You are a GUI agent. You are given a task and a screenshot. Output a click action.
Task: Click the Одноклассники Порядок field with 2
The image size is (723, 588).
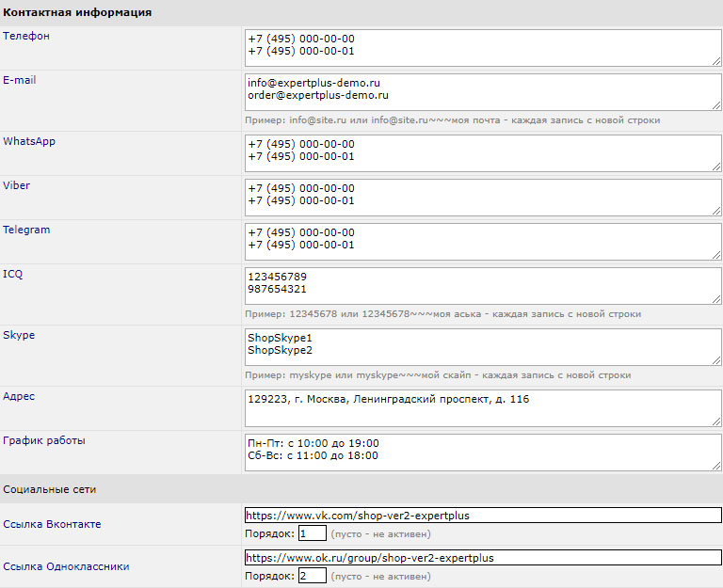(x=313, y=576)
